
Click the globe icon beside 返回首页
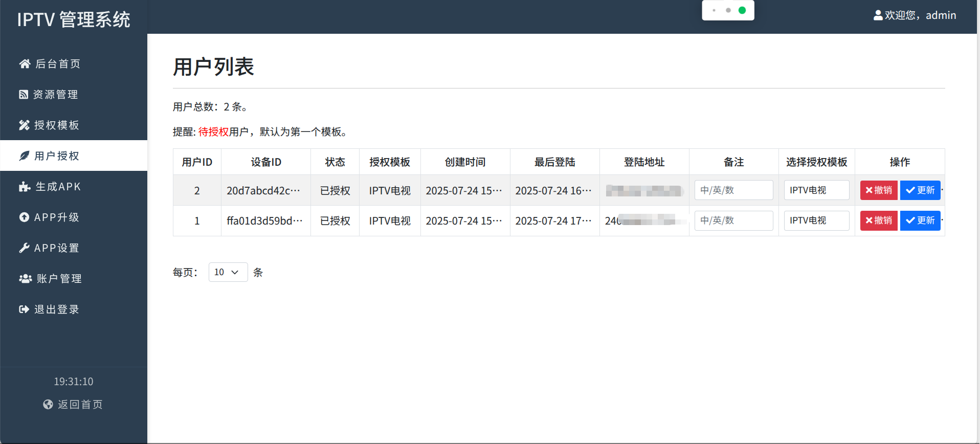48,404
